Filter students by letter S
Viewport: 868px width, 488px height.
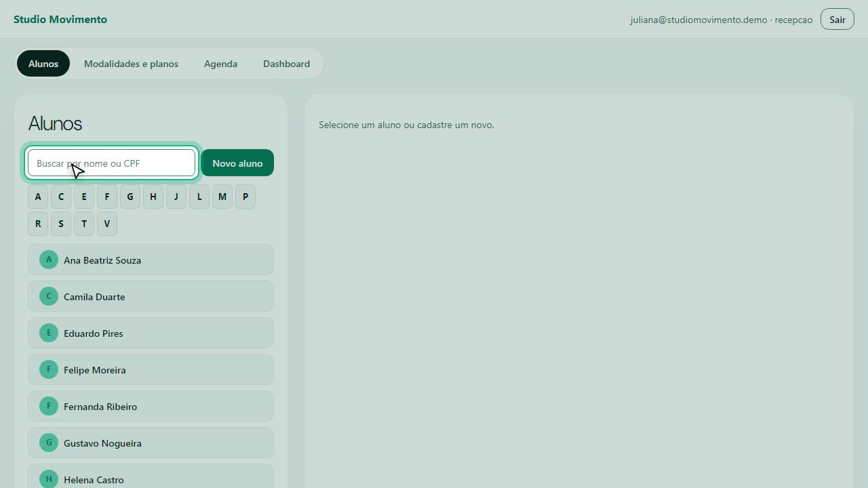61,224
